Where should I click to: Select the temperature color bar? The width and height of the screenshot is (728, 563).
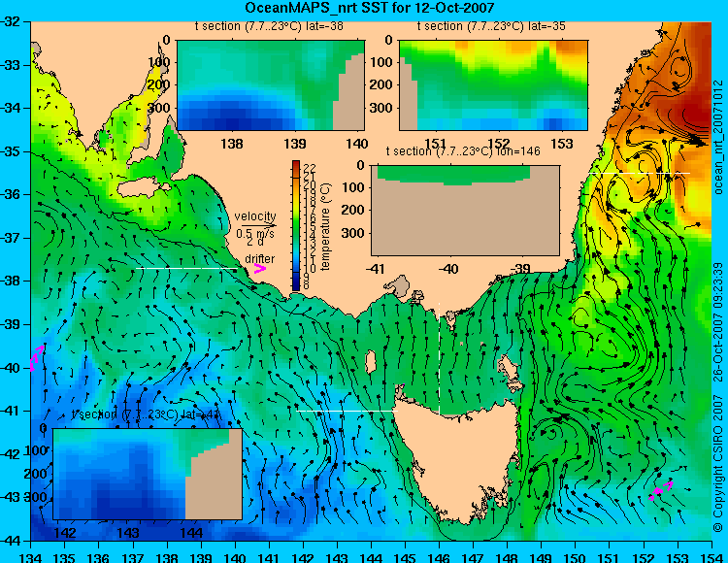click(x=296, y=225)
